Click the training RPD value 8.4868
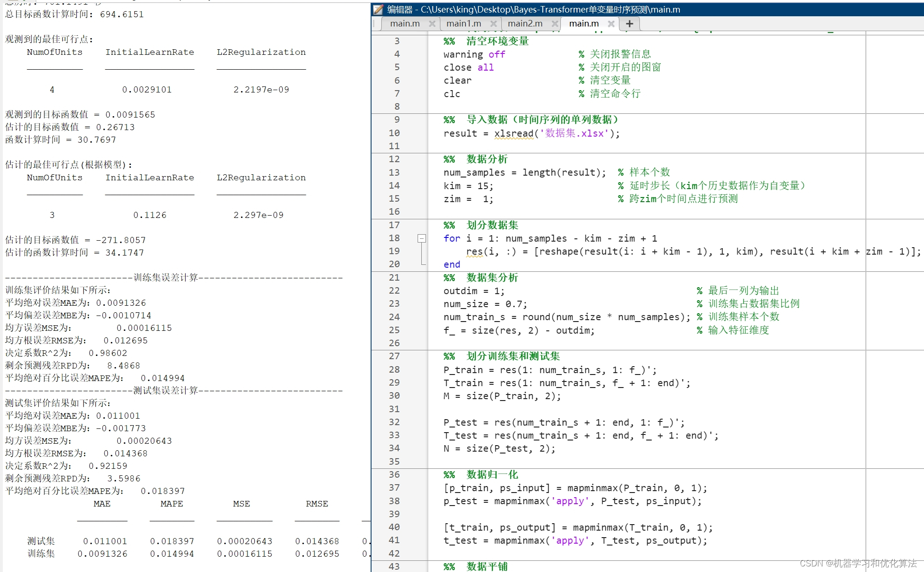 (124, 366)
